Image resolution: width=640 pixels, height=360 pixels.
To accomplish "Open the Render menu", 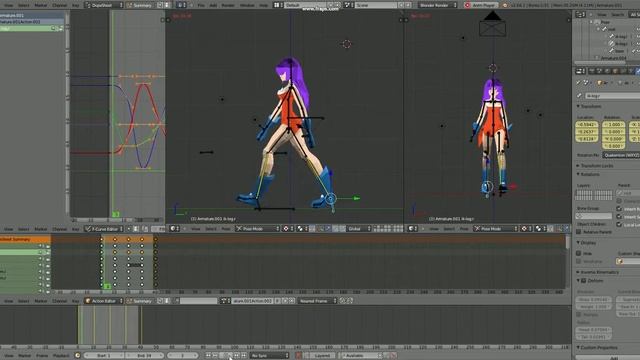I will 228,5.
